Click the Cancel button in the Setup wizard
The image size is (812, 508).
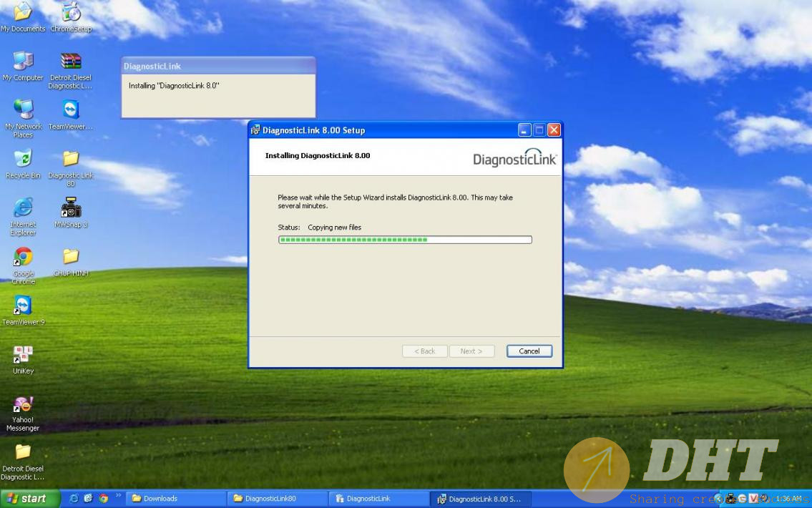point(529,351)
